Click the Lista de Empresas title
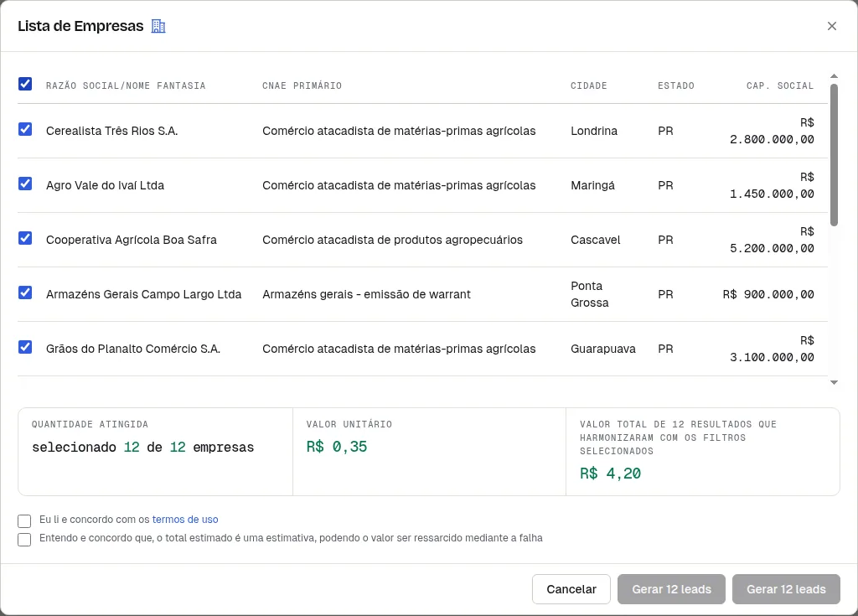This screenshot has height=616, width=858. click(80, 26)
